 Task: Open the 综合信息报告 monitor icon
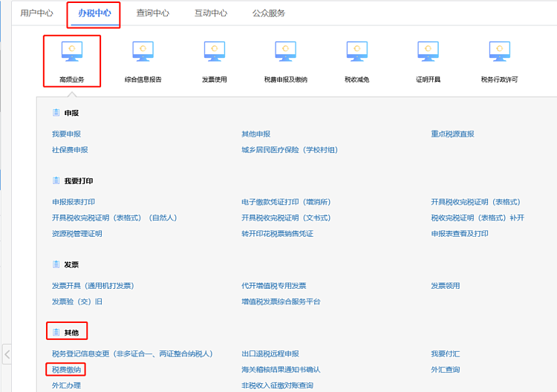coord(143,51)
